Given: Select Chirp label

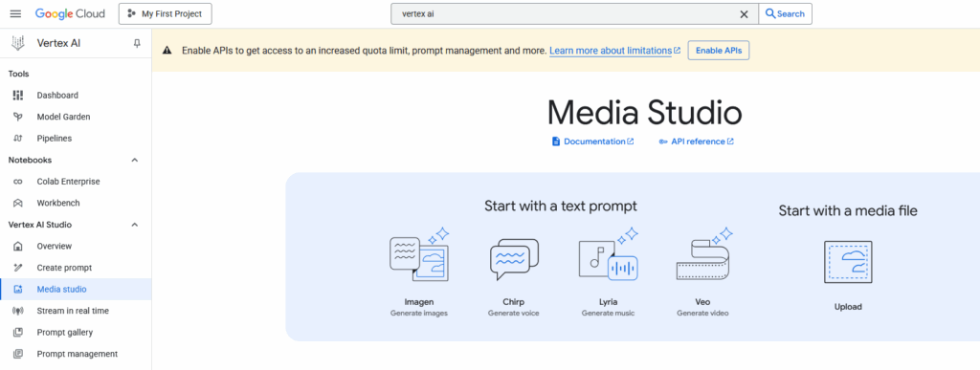Looking at the screenshot, I should 514,302.
